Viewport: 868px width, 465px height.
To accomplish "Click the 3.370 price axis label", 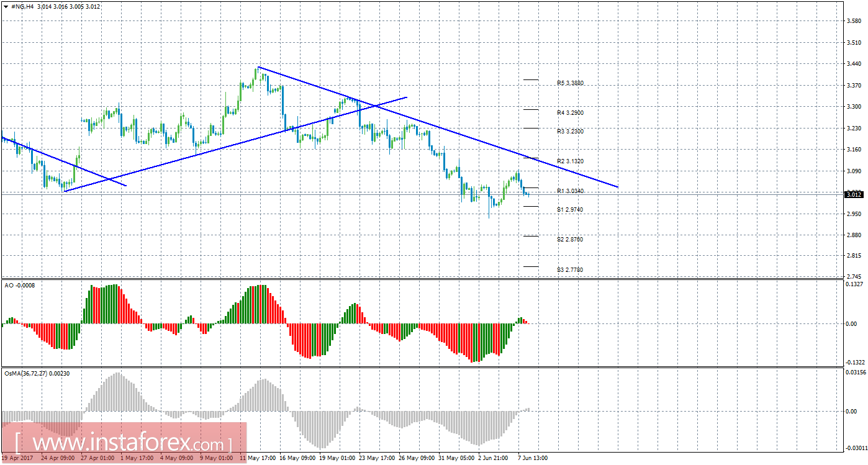I will tap(854, 86).
